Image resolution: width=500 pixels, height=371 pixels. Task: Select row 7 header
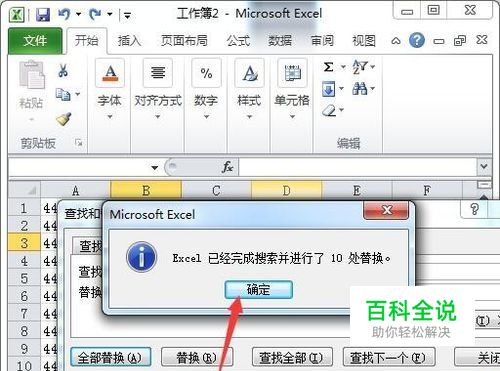(x=24, y=313)
